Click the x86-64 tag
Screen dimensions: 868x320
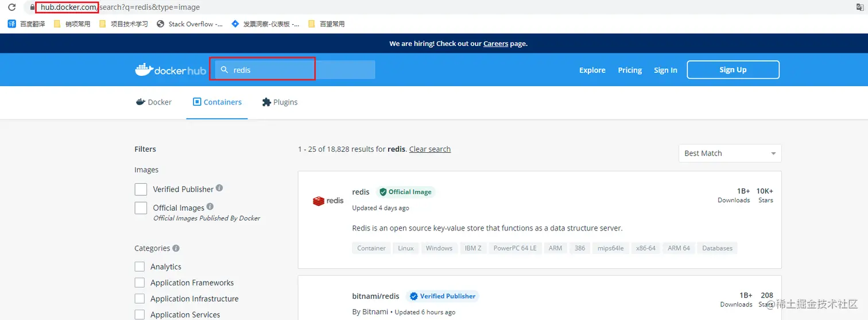(646, 248)
